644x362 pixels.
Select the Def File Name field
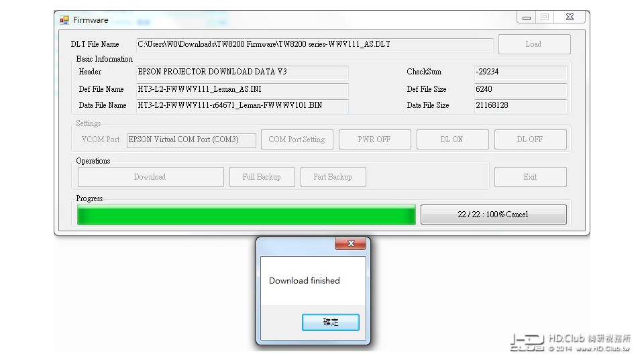pyautogui.click(x=242, y=89)
